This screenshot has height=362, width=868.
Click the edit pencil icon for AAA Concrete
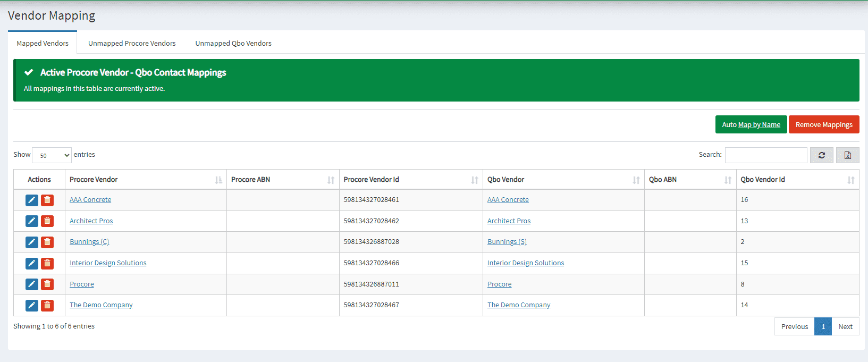click(32, 200)
